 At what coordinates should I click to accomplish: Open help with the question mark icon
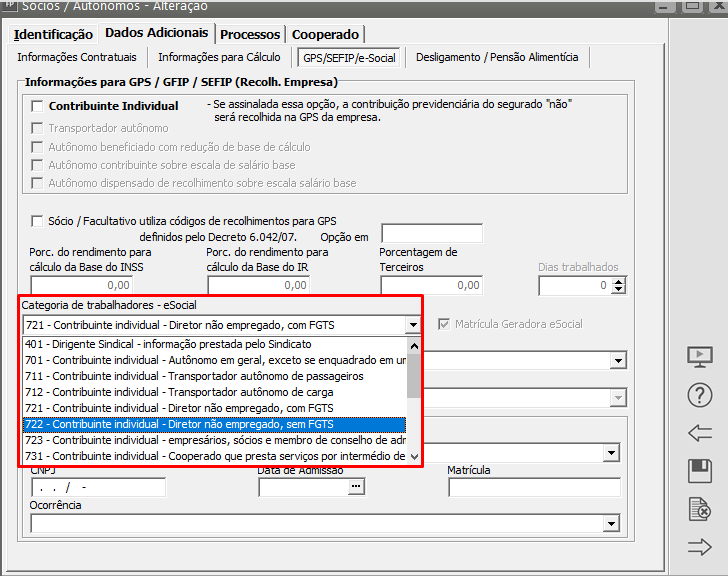[x=700, y=395]
